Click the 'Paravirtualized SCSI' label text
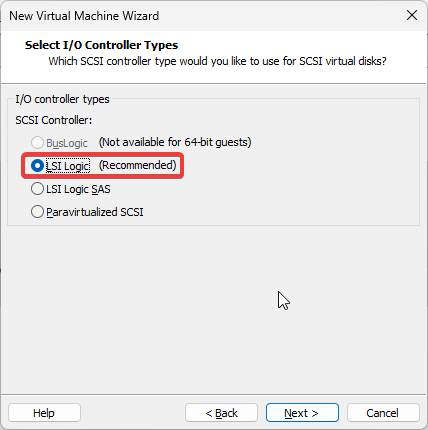This screenshot has height=430, width=428. click(95, 212)
